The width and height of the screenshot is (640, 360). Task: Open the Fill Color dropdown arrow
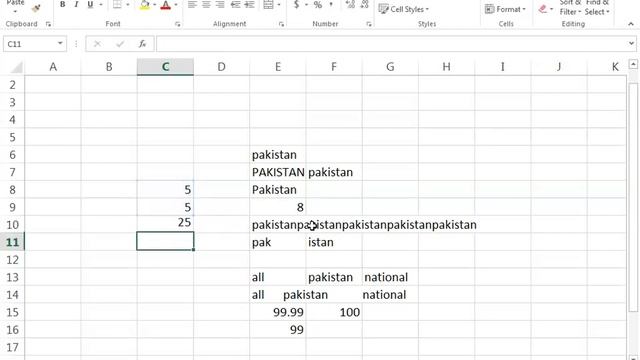[154, 5]
